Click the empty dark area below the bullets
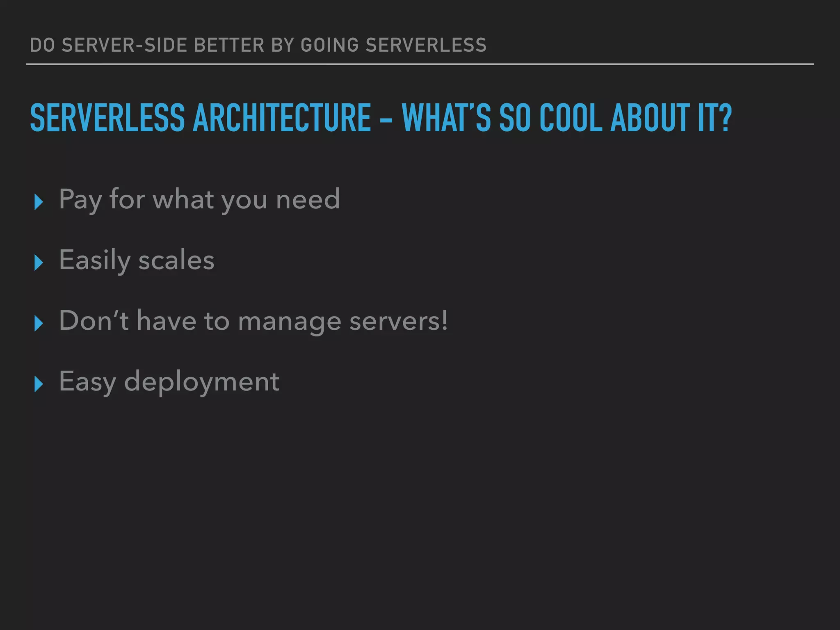Screen dimensions: 840x630 click(420, 513)
